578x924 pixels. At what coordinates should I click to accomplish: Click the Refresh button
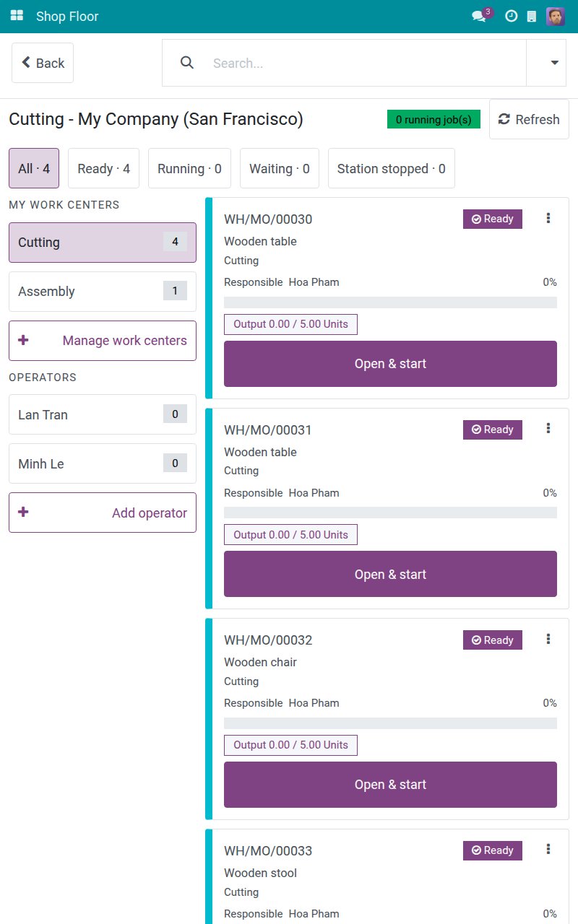tap(529, 119)
